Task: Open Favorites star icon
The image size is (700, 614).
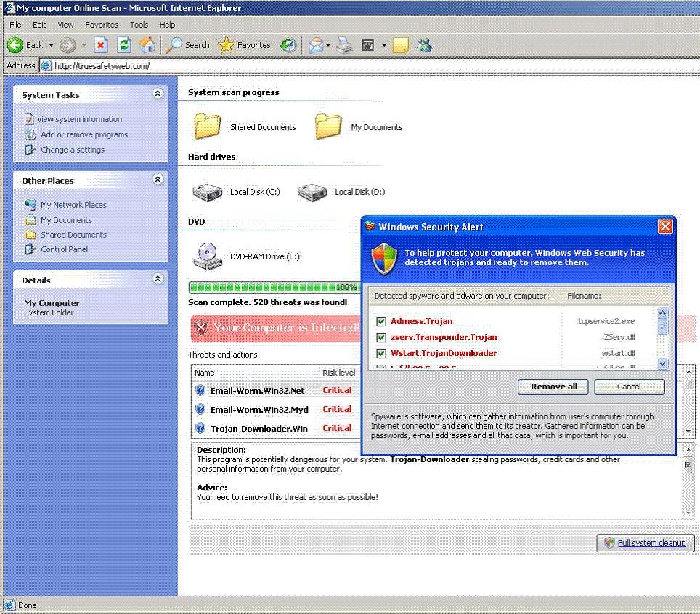Action: pyautogui.click(x=226, y=45)
